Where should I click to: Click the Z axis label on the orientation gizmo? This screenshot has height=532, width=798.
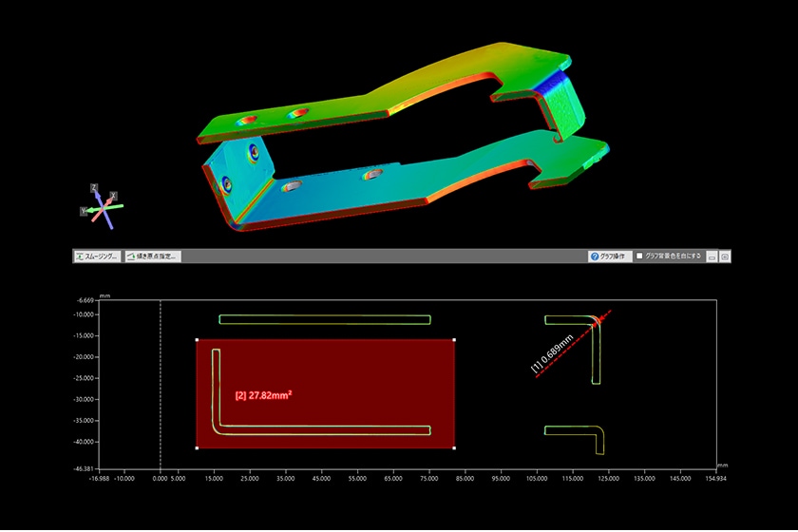click(94, 187)
